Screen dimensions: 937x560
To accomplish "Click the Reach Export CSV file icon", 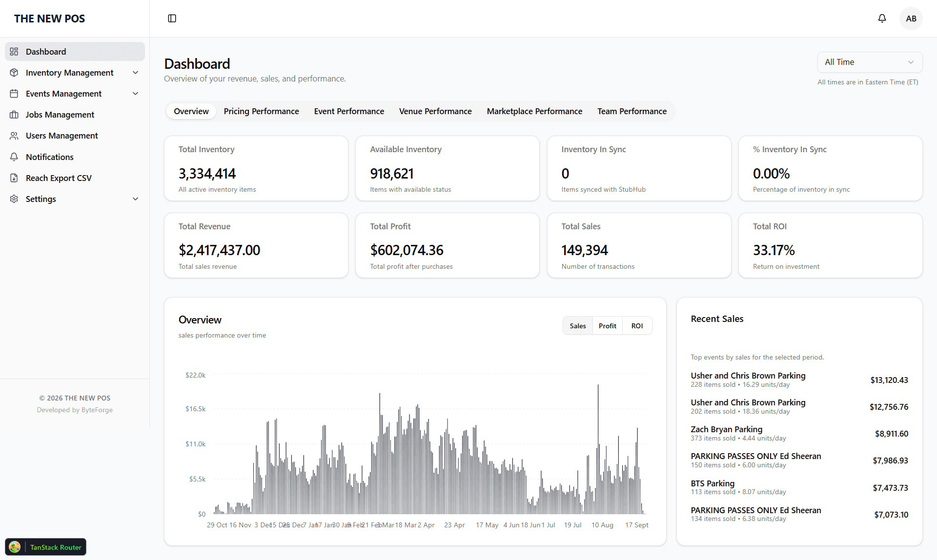I will pyautogui.click(x=14, y=178).
